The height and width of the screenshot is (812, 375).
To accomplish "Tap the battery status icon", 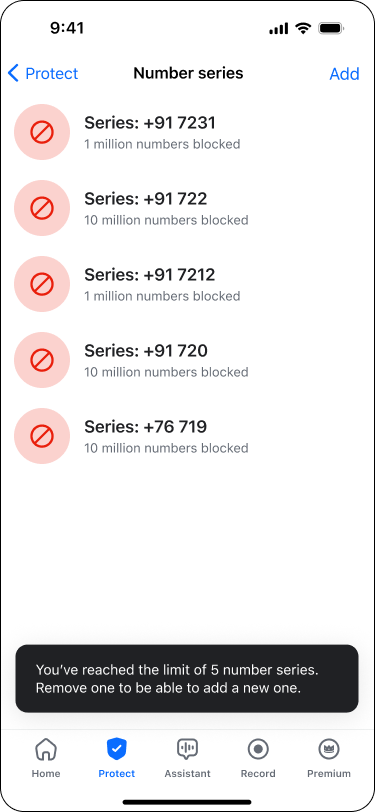I will tap(331, 28).
